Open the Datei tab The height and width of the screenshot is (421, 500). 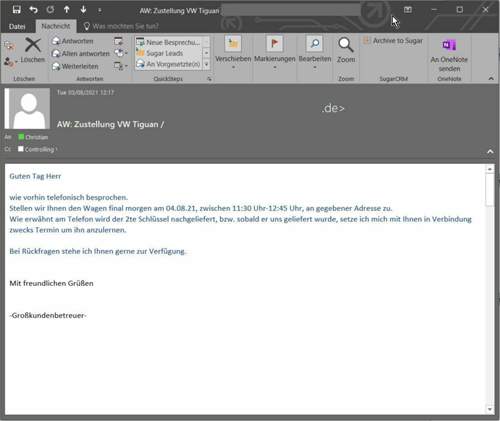pyautogui.click(x=17, y=26)
